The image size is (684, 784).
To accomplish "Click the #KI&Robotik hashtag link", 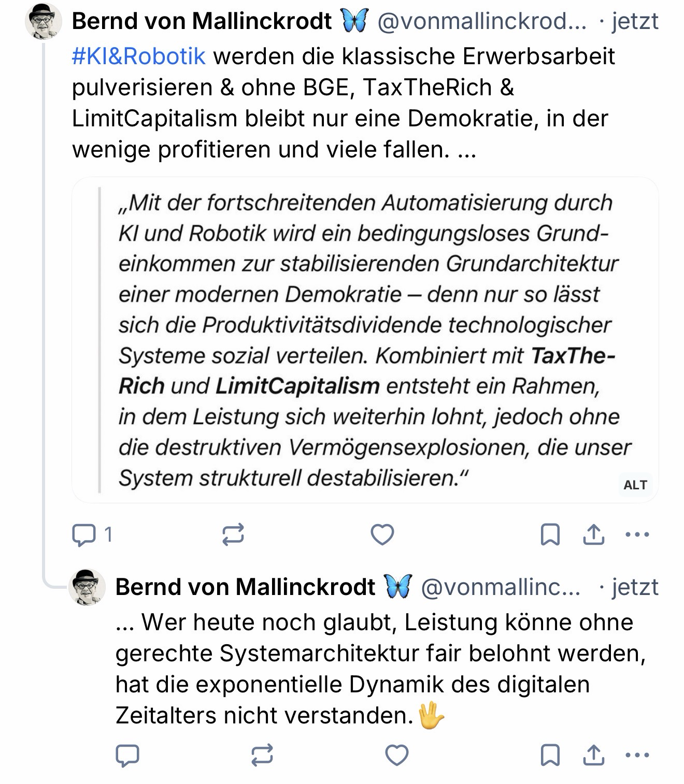I will coord(139,56).
